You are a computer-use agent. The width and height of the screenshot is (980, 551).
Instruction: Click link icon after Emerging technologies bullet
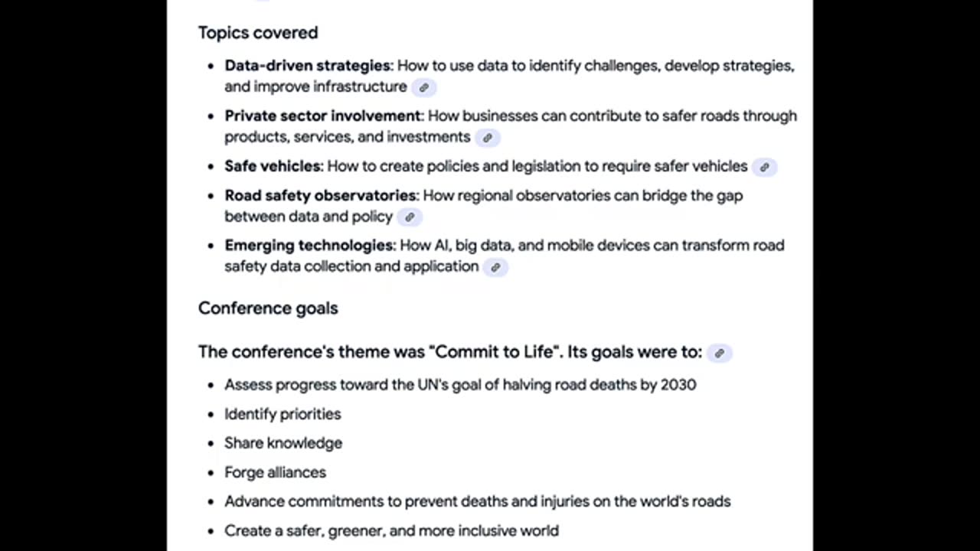(x=495, y=267)
